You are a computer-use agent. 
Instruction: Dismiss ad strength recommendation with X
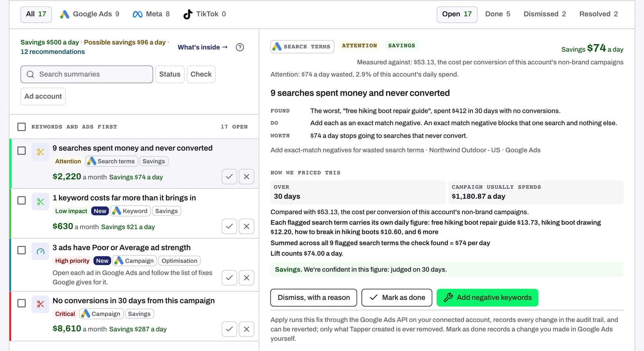coord(246,278)
